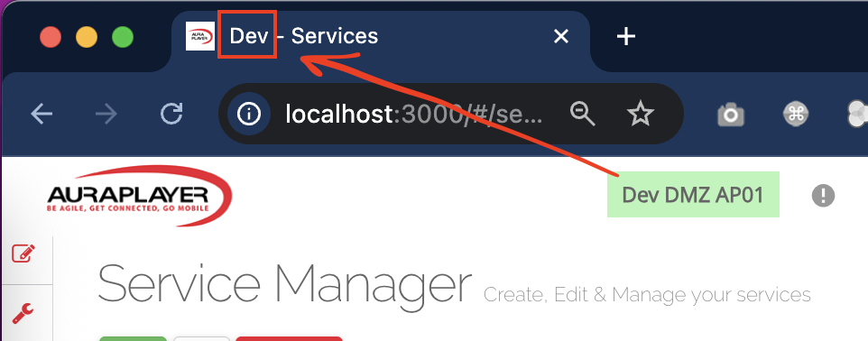This screenshot has height=341, width=868.
Task: Click the command-key extension icon
Action: tap(796, 114)
